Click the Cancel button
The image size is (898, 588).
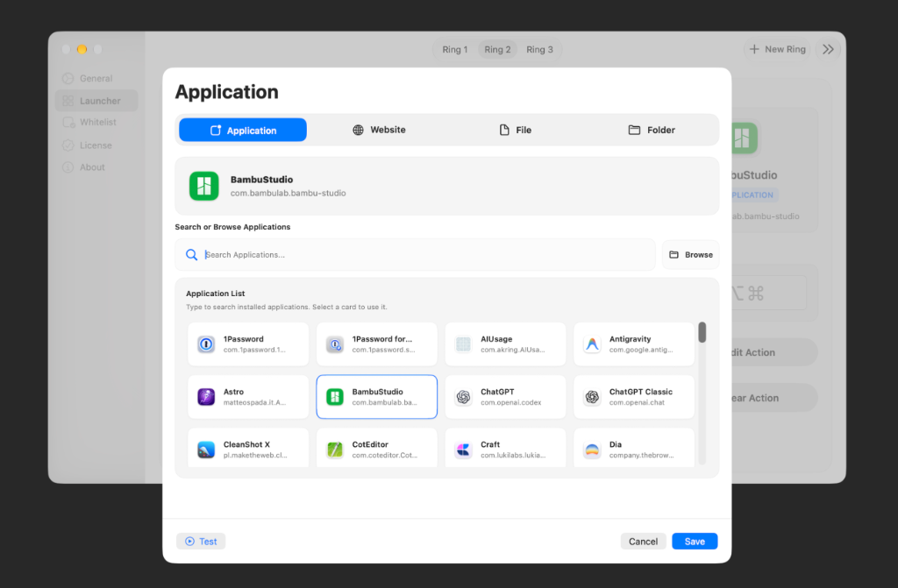pyautogui.click(x=643, y=541)
